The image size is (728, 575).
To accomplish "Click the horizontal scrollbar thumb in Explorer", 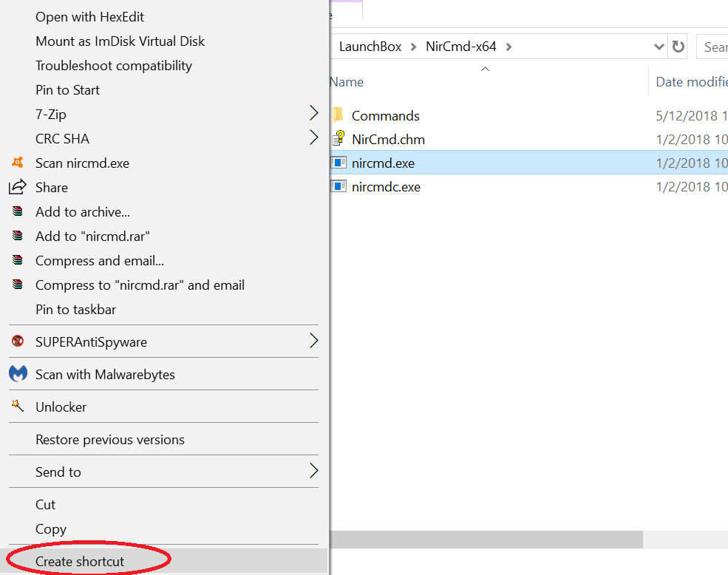I will (486, 540).
